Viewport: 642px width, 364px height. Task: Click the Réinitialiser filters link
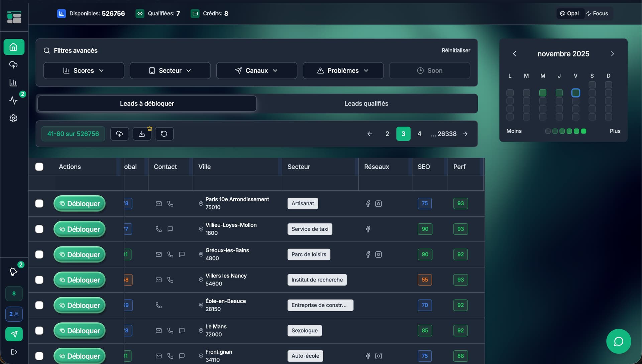pos(455,50)
